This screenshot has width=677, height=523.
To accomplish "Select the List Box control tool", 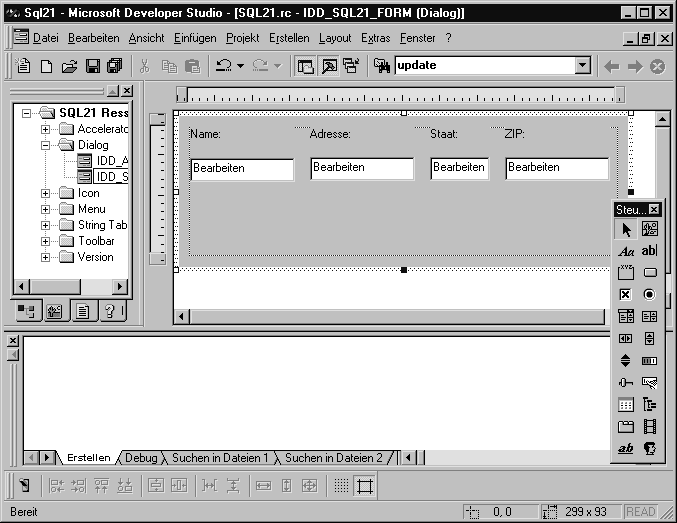I will click(649, 316).
